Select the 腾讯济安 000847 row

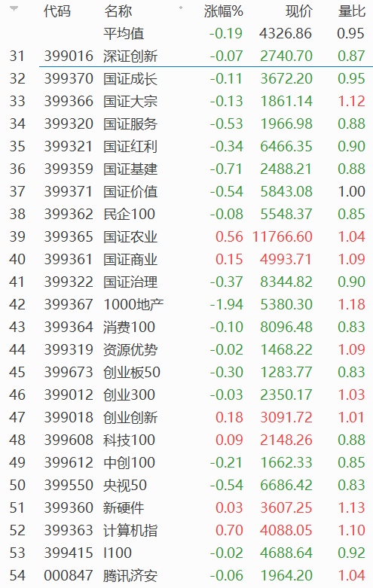187,575
